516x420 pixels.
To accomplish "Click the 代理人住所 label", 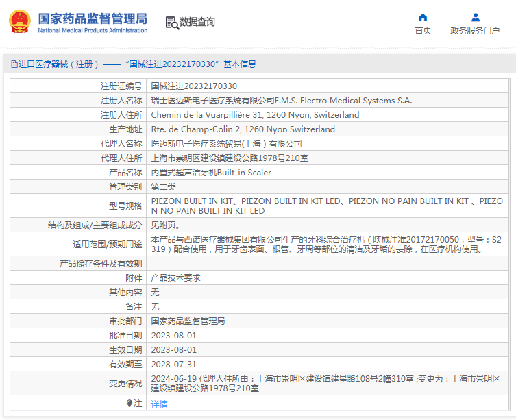I will click(121, 158).
